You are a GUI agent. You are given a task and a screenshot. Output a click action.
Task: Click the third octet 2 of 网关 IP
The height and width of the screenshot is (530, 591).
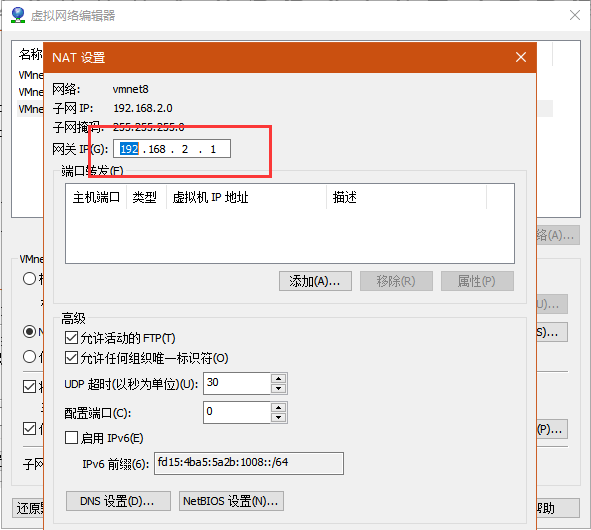[x=185, y=149]
